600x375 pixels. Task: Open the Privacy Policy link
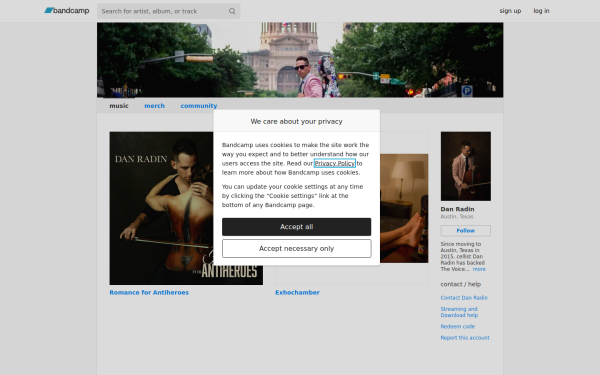coord(334,163)
